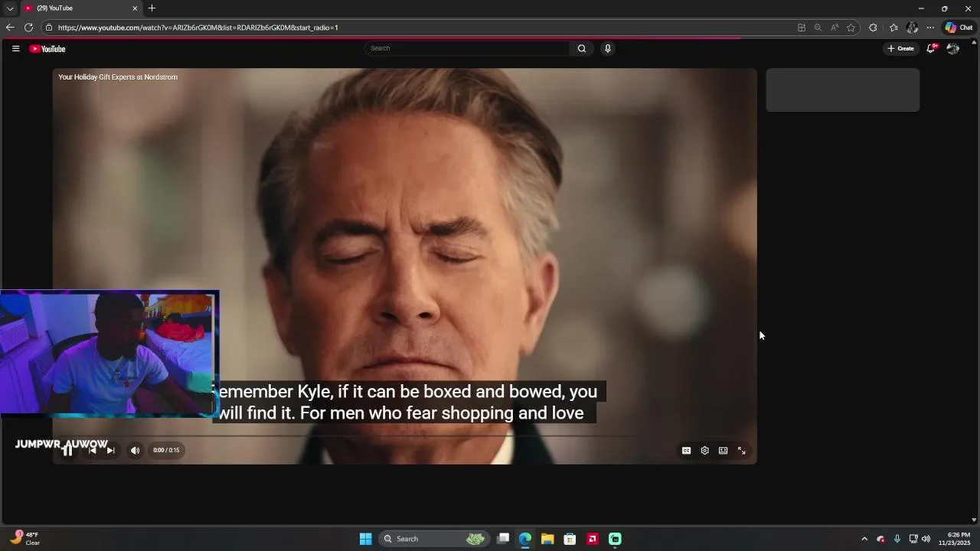Image resolution: width=980 pixels, height=551 pixels.
Task: Click the address bar URL
Action: (198, 28)
